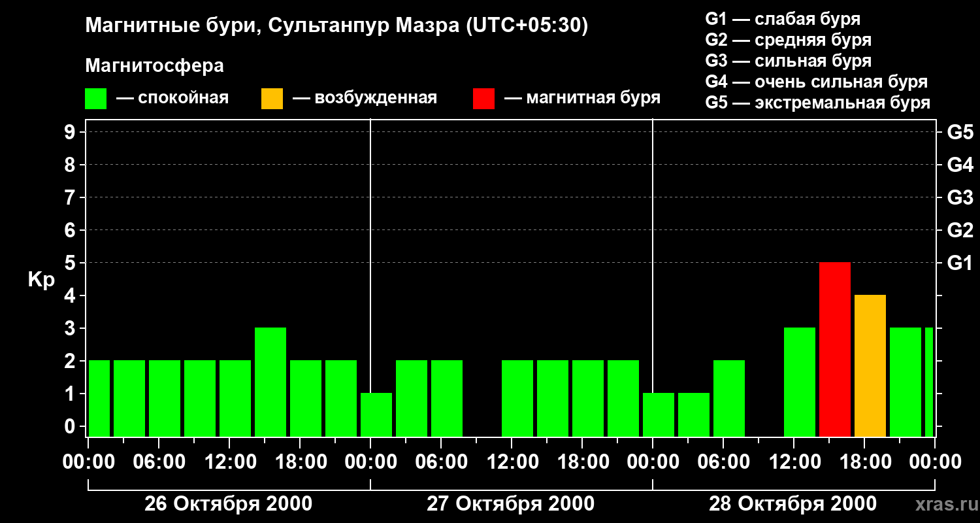This screenshot has height=523, width=980.
Task: Click 'G5 — экстремальная буря' legend line
Action: (817, 103)
